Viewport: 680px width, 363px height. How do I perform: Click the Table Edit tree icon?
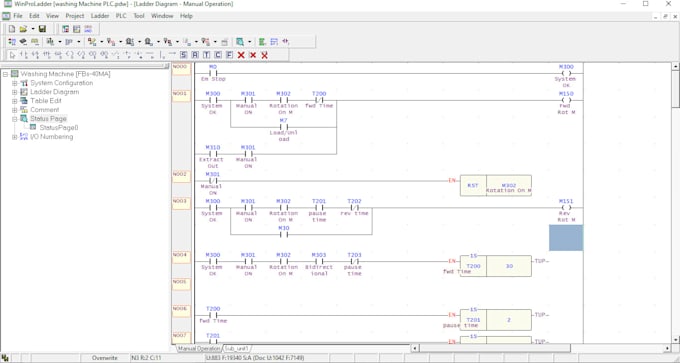[x=24, y=101]
